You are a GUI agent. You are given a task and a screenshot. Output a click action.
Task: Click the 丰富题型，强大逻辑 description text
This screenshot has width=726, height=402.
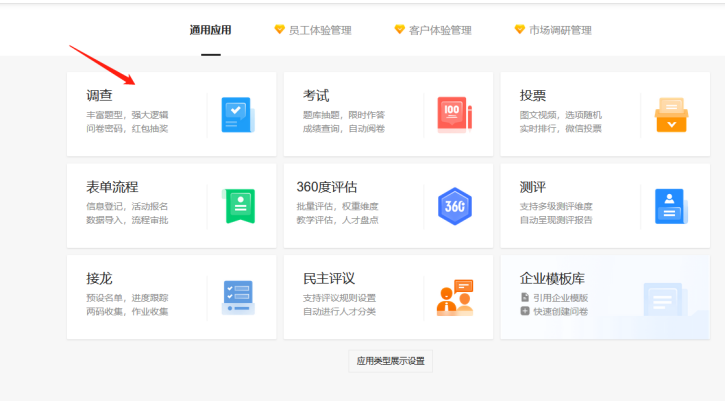coord(127,115)
